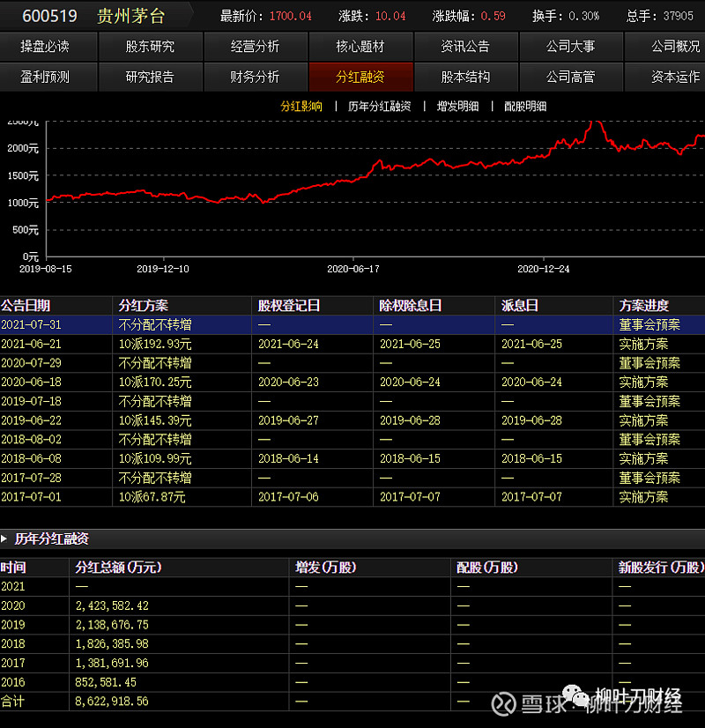This screenshot has height=728, width=705.
Task: Click 增发(万股) column header
Action: click(326, 568)
